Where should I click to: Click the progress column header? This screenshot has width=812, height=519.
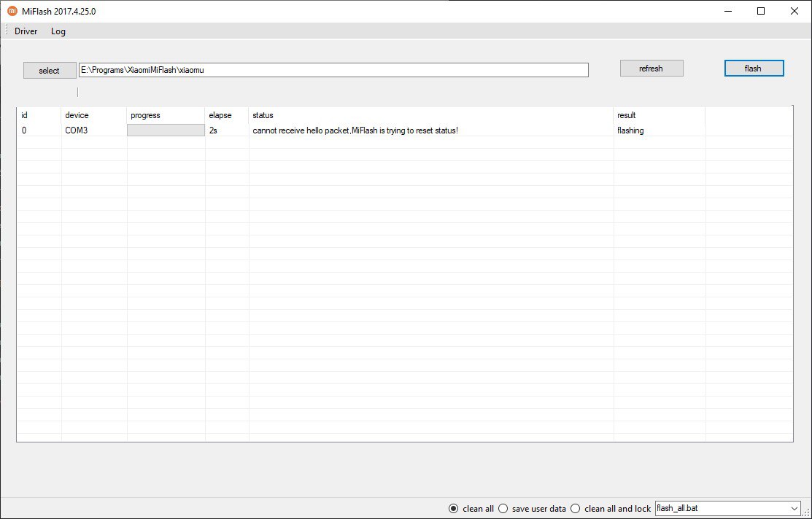(x=166, y=115)
